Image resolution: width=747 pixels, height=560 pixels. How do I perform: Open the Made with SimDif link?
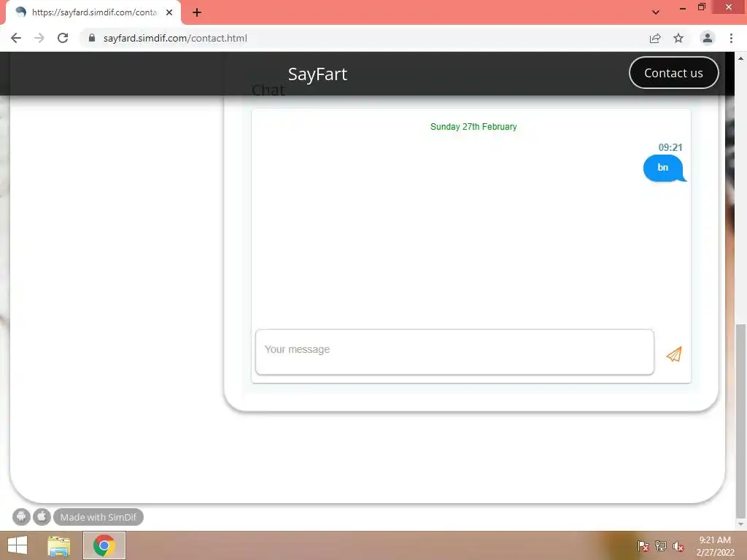pos(98,517)
